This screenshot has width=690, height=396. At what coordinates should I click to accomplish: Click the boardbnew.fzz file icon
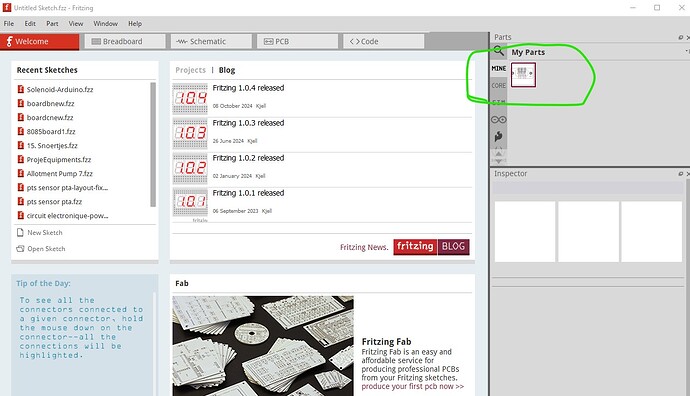point(20,103)
